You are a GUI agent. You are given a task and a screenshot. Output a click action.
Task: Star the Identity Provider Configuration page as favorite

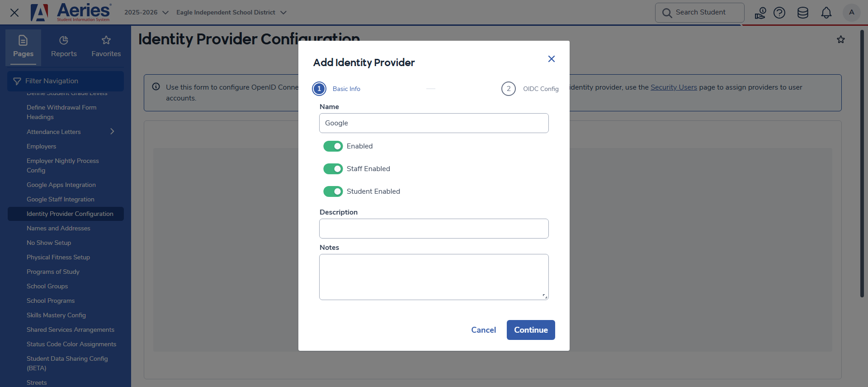(841, 39)
